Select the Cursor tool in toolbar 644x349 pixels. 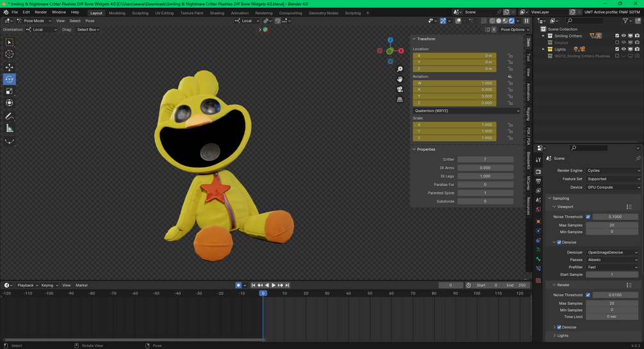coord(10,55)
